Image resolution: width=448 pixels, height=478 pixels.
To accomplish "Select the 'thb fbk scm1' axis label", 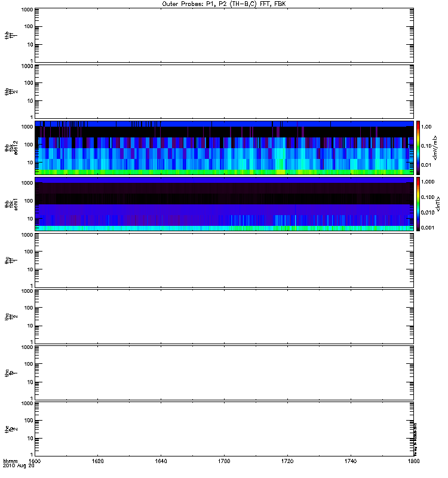I will (11, 204).
